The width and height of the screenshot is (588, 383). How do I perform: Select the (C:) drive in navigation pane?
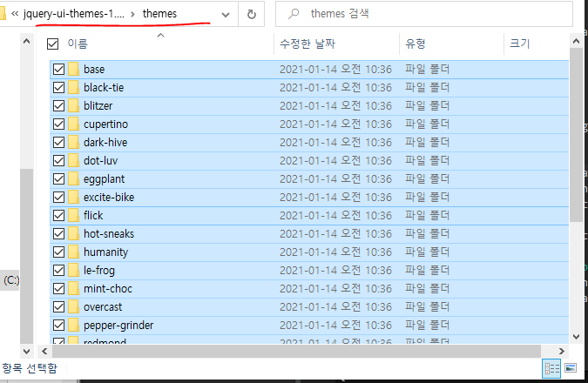tap(11, 280)
